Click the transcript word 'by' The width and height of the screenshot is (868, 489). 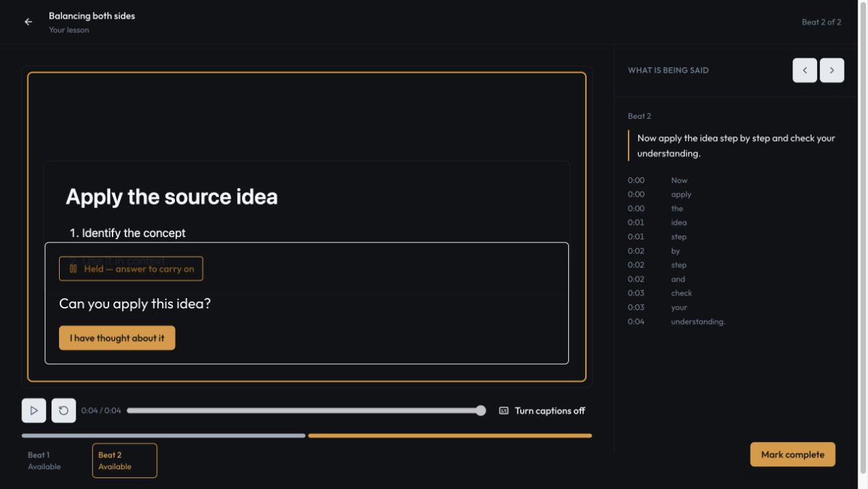(676, 251)
